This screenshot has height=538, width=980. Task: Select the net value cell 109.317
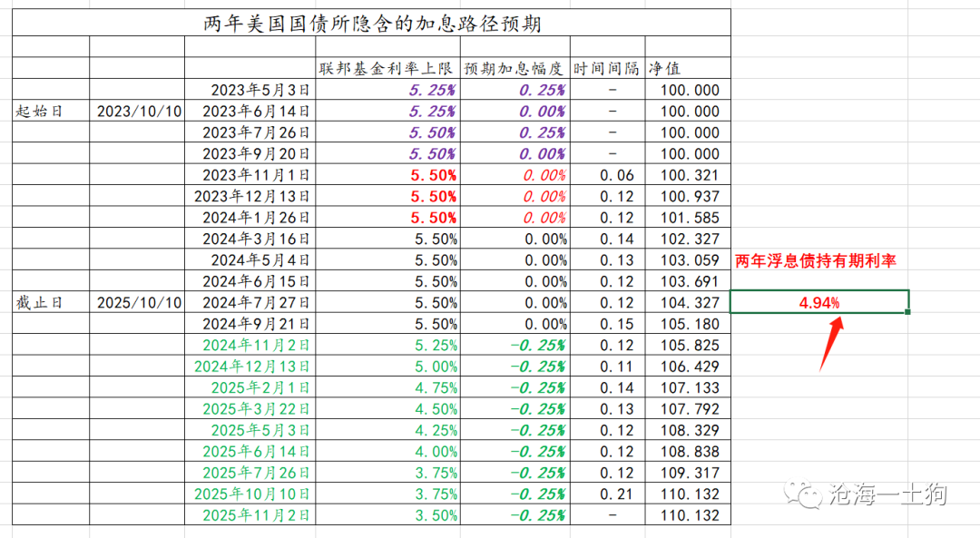688,473
